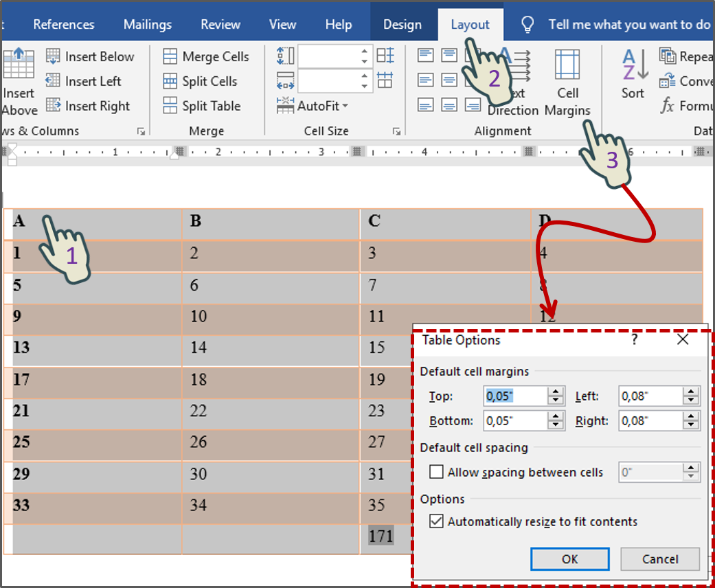Select the Insert Below table icon
This screenshot has width=715, height=588.
(53, 56)
